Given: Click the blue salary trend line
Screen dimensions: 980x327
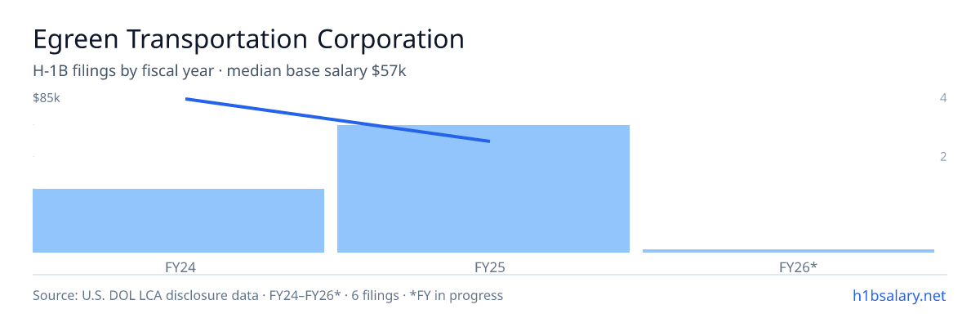Looking at the screenshot, I should coord(337,120).
